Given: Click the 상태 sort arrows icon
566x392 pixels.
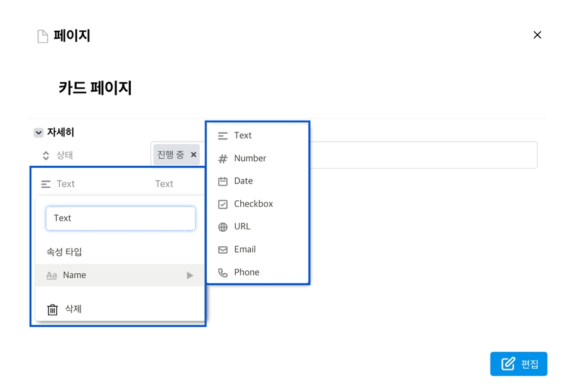Looking at the screenshot, I should click(x=46, y=155).
